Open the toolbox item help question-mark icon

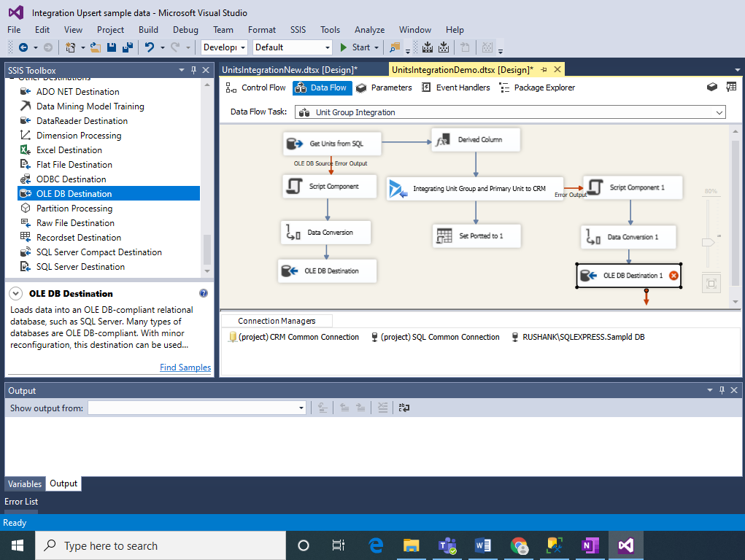(x=204, y=293)
